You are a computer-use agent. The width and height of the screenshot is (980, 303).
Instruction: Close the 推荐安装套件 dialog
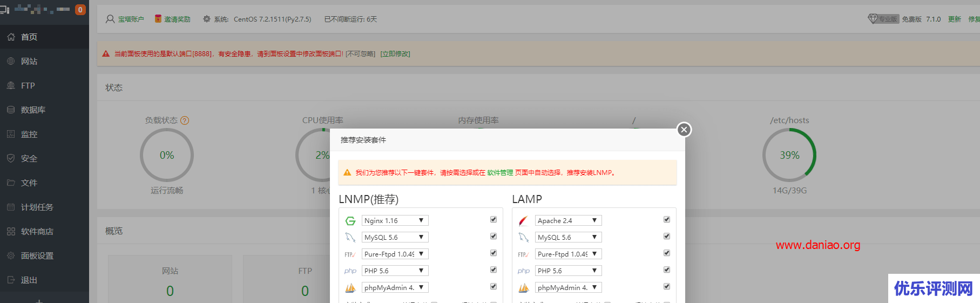pyautogui.click(x=684, y=130)
